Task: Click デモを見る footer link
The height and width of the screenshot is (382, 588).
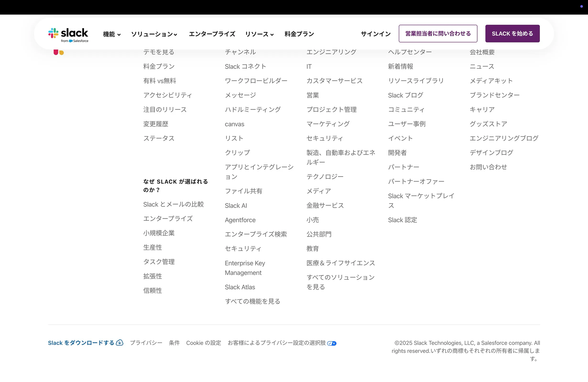Action: (x=159, y=52)
